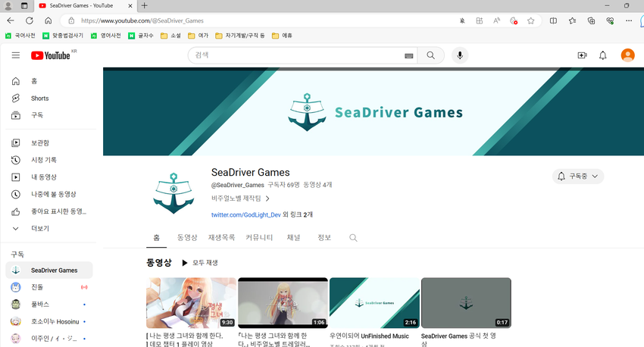The image size is (644, 347).
Task: Open the notifications bell in header
Action: 602,55
